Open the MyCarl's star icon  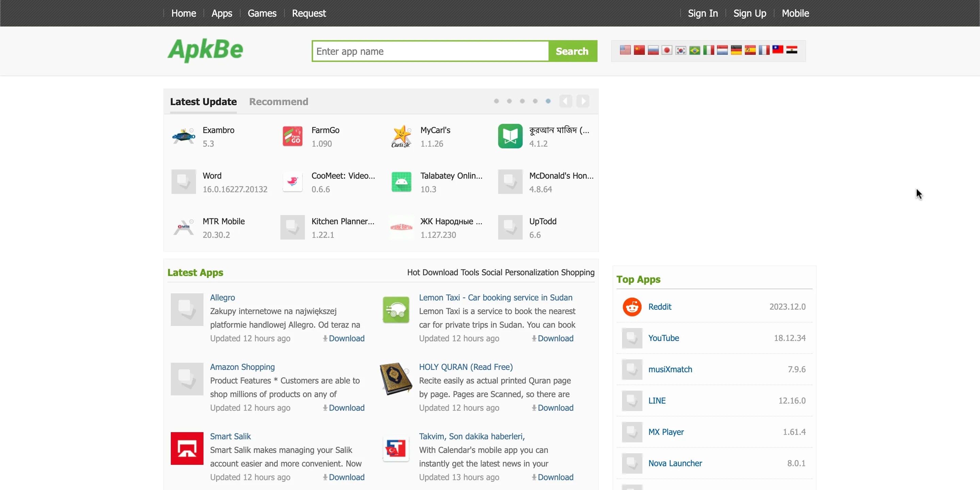[x=402, y=136]
